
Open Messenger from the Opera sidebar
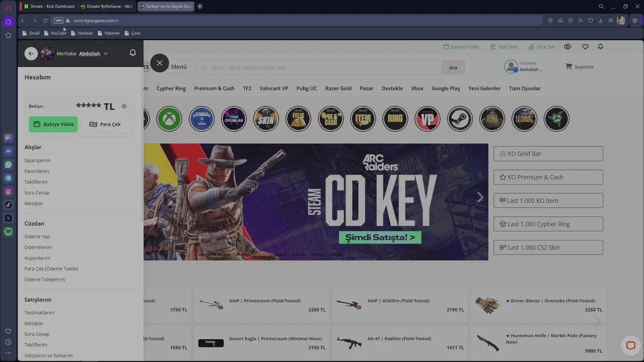tap(8, 151)
